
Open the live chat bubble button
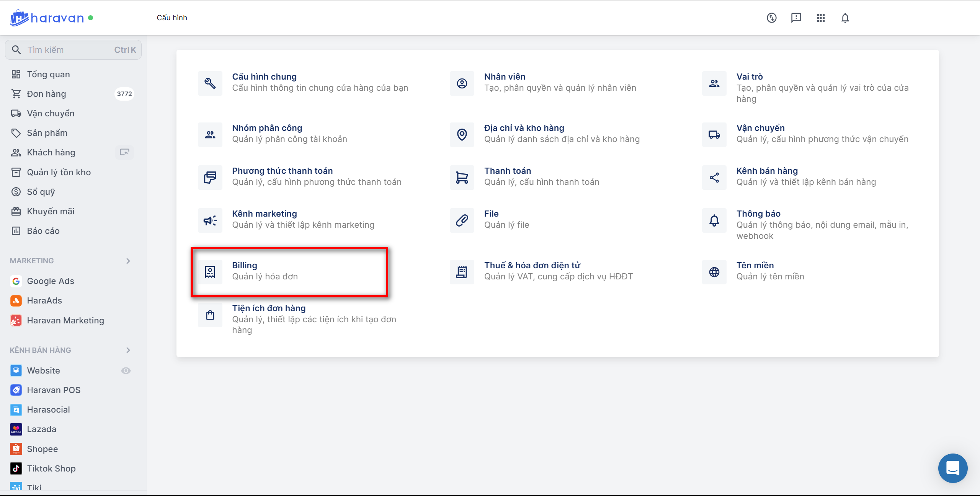(952, 468)
